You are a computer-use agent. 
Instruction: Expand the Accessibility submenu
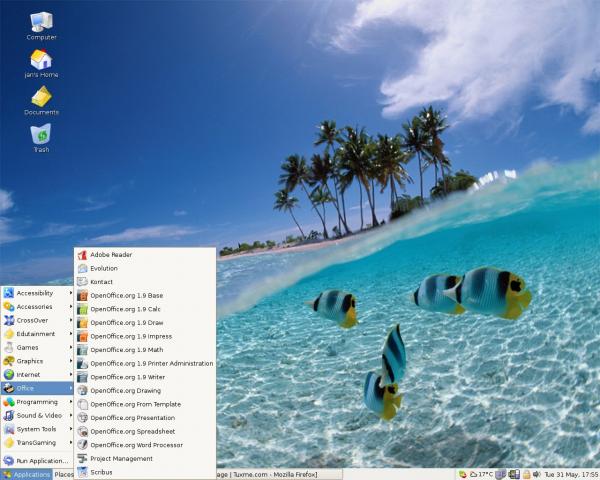pyautogui.click(x=37, y=293)
